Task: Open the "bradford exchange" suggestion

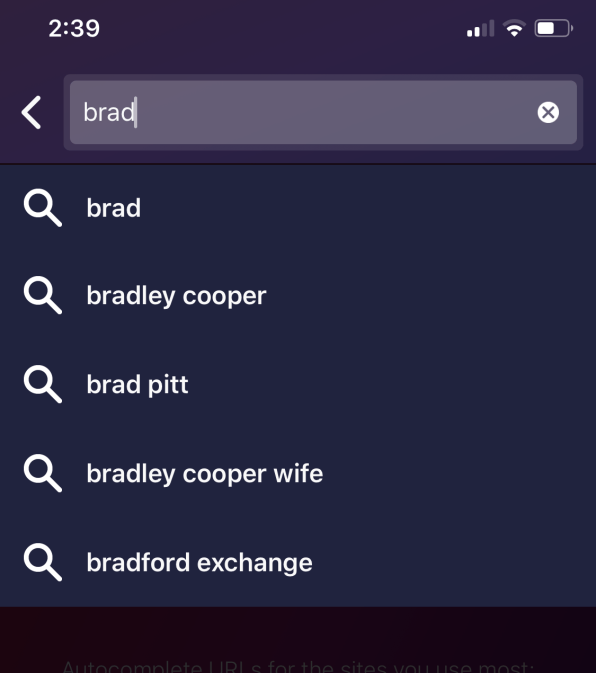Action: [298, 562]
